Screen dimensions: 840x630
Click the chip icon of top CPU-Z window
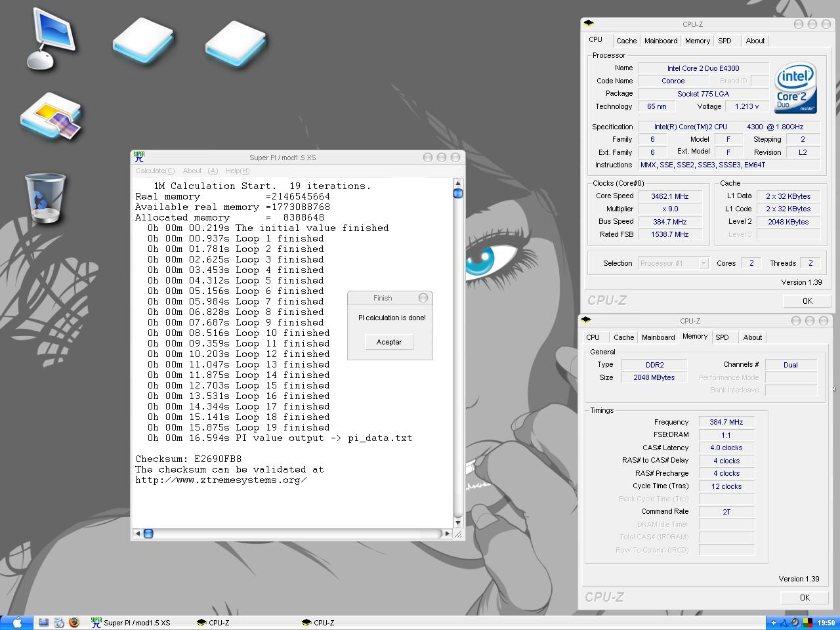coord(589,24)
